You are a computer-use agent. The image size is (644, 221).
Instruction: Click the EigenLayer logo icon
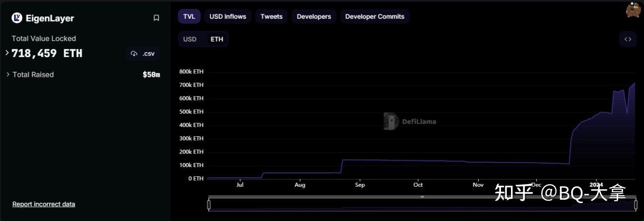pyautogui.click(x=17, y=18)
